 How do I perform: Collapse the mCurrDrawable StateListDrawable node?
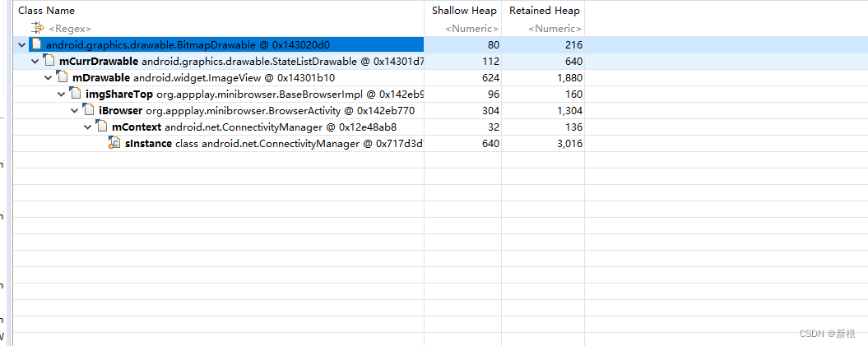tap(35, 62)
